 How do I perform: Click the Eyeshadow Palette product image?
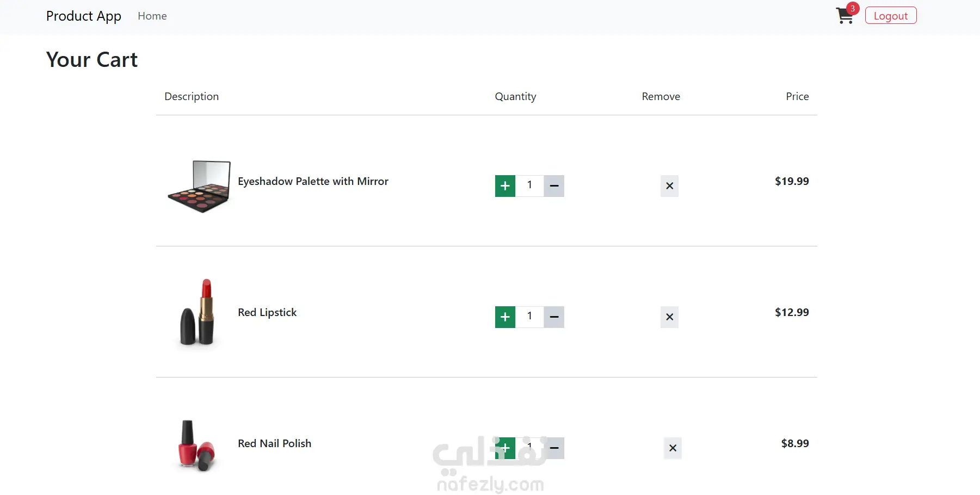coord(199,186)
